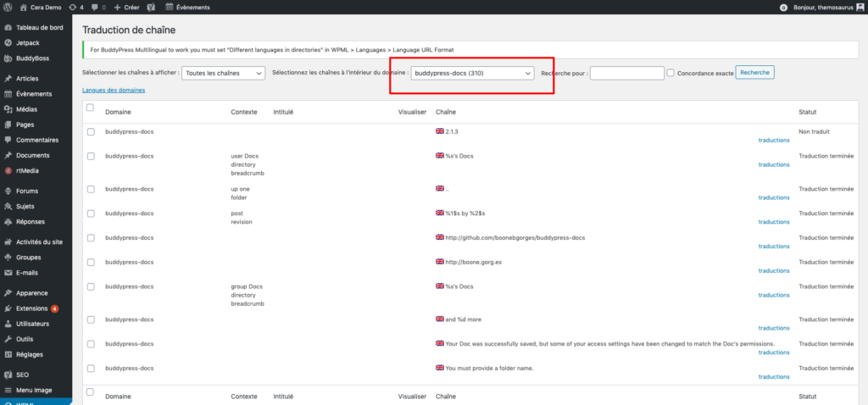Check the github.com/boonebgorges row
Image resolution: width=868 pixels, height=405 pixels.
[x=91, y=238]
